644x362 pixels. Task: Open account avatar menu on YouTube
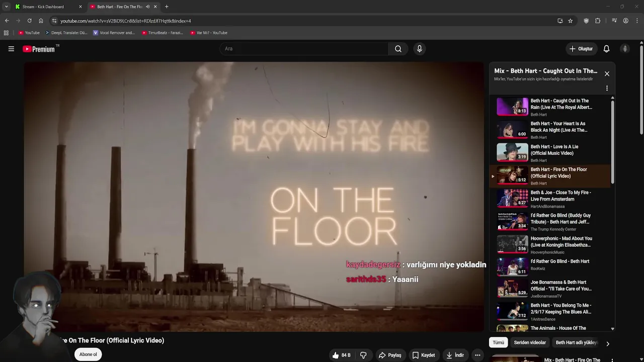tap(625, 49)
